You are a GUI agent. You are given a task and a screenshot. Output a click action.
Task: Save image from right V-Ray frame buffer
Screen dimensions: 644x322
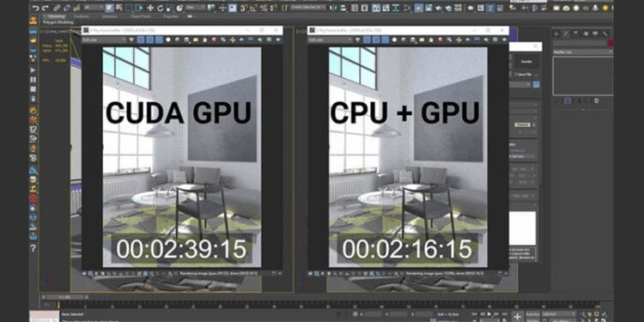tap(412, 39)
